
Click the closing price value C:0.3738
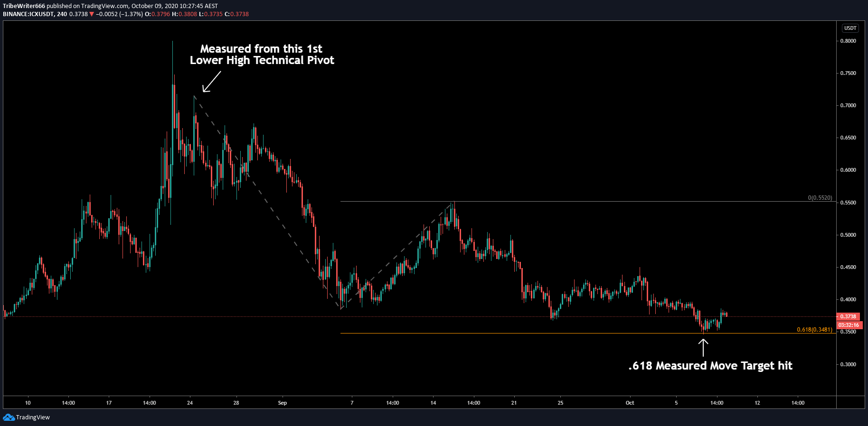click(x=236, y=14)
